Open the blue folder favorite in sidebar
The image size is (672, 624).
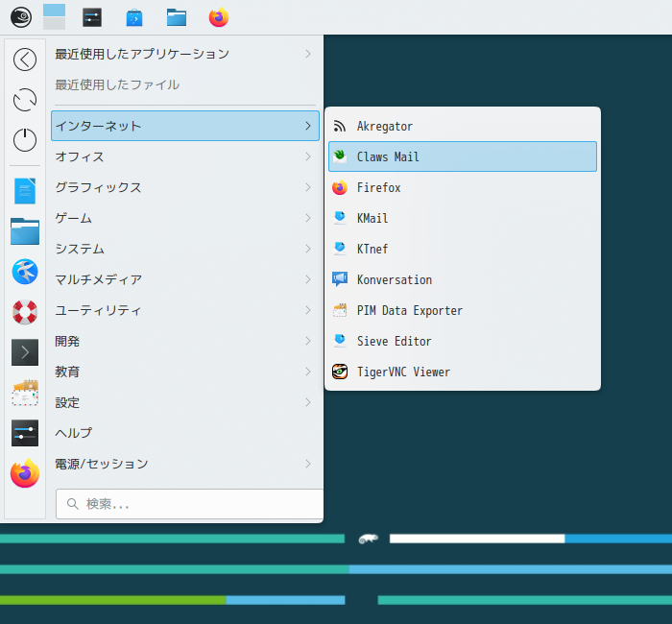[25, 231]
